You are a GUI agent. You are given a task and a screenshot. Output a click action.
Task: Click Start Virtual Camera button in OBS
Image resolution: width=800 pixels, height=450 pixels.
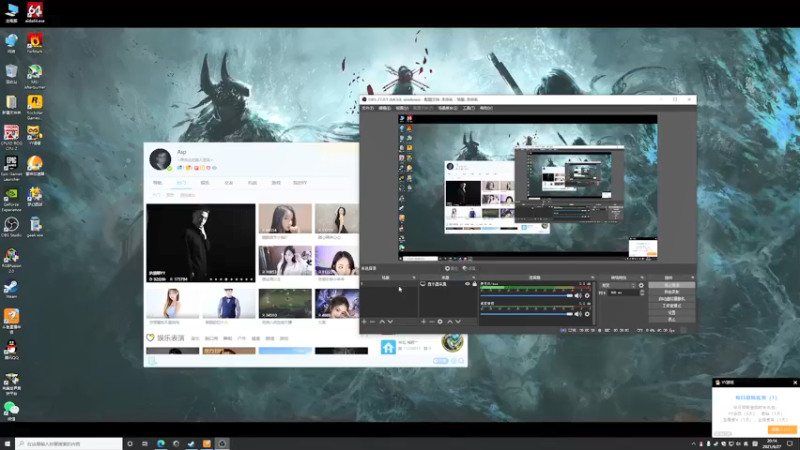pos(671,299)
